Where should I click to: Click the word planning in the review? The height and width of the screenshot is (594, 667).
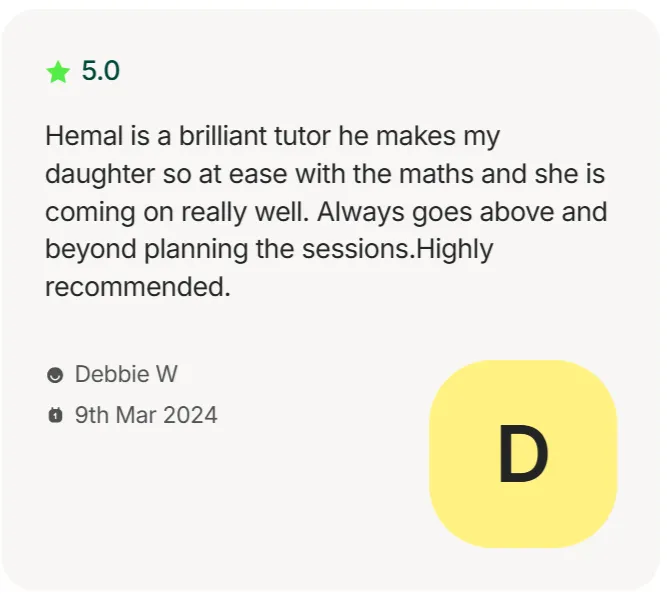[196, 250]
